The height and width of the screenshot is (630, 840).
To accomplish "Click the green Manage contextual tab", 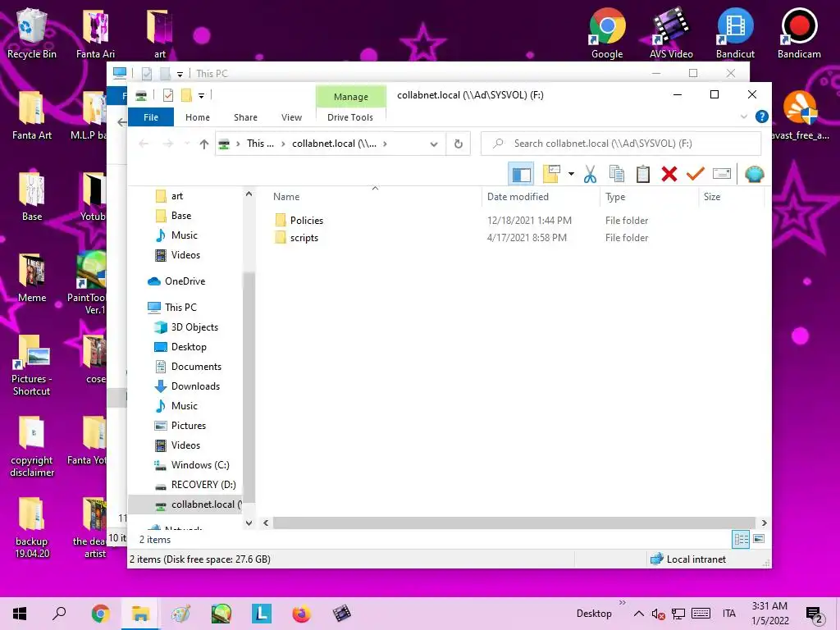I will point(351,97).
